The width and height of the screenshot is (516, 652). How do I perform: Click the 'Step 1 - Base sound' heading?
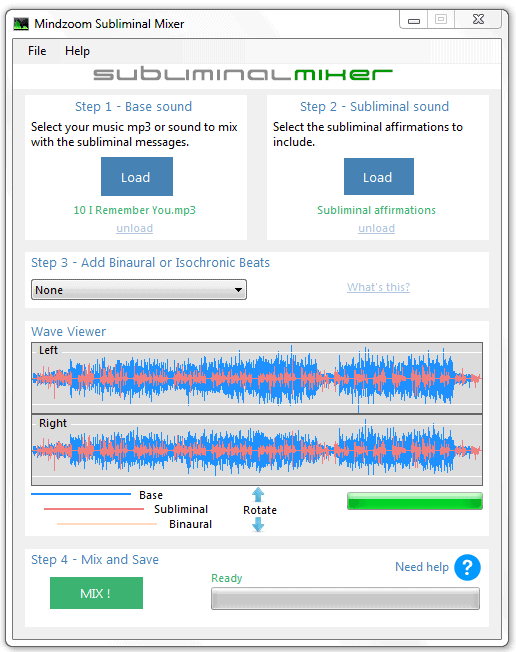point(133,106)
